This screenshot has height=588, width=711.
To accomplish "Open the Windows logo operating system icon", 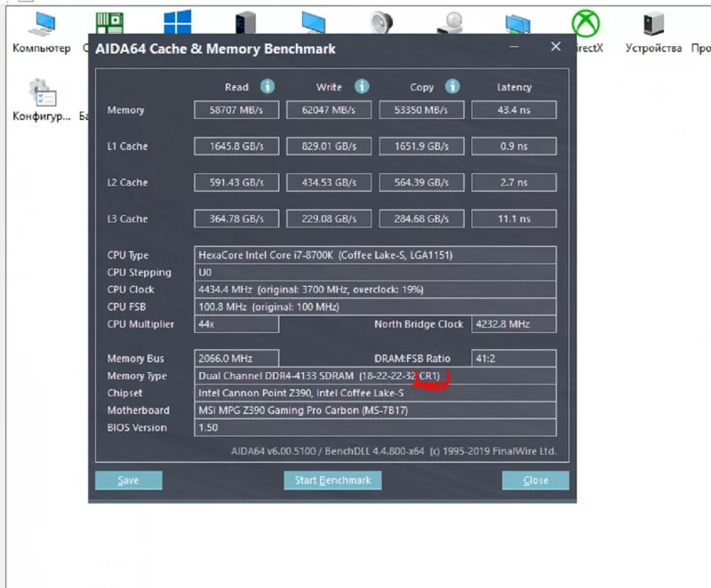I will point(177,22).
